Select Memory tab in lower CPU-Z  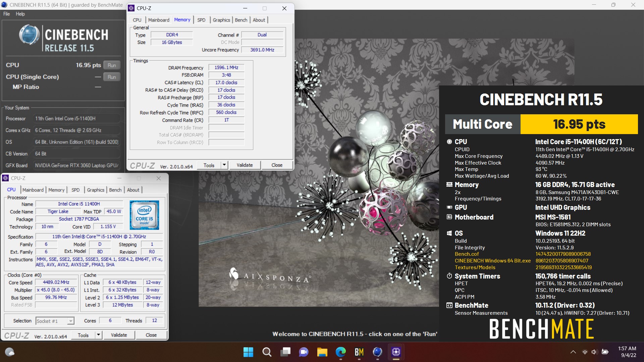point(56,190)
